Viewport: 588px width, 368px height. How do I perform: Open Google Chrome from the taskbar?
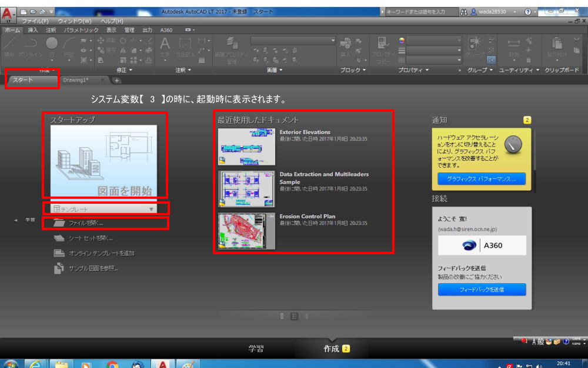pos(111,366)
